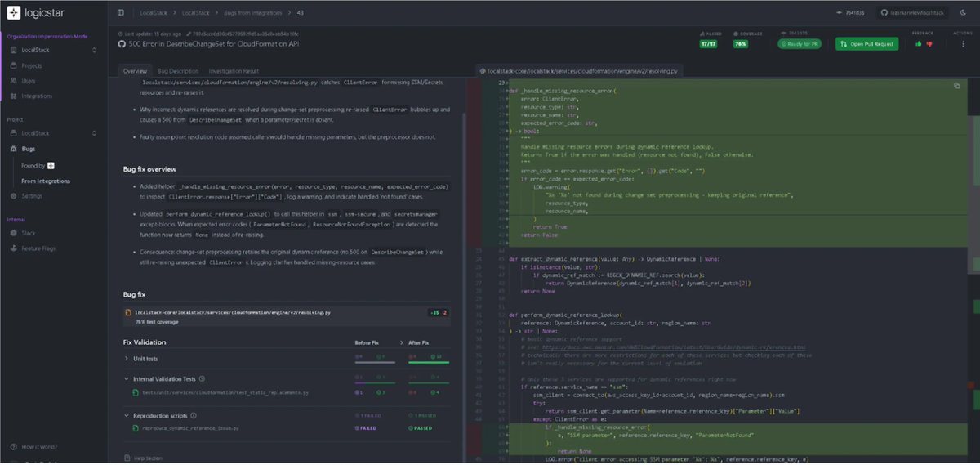Click the GitHub icon beside bug title

pyautogui.click(x=122, y=43)
